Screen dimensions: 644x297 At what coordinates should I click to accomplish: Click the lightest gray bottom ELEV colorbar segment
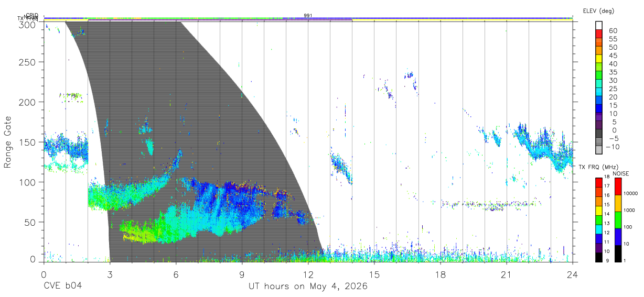click(599, 150)
